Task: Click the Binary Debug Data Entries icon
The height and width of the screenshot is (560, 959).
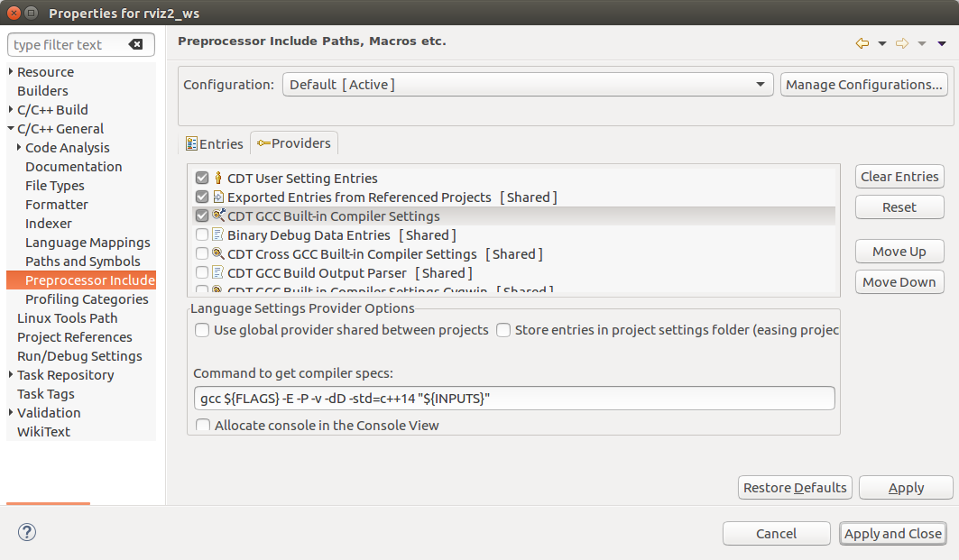Action: coord(218,235)
